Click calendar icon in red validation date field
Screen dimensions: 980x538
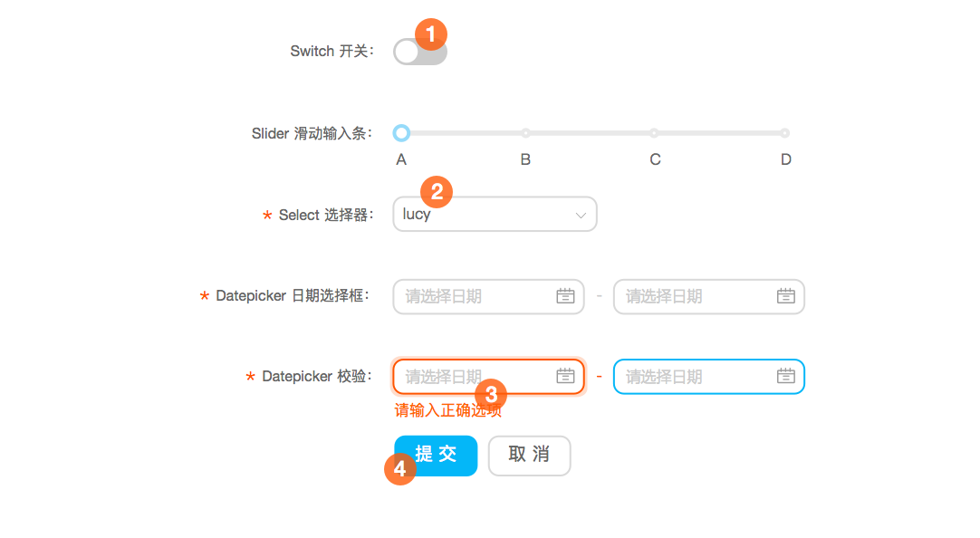click(x=565, y=376)
